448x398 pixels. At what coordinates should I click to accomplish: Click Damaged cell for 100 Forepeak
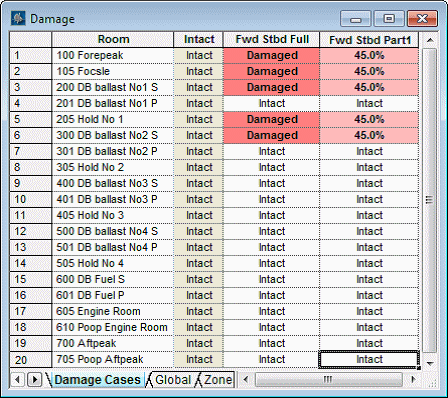(x=272, y=55)
